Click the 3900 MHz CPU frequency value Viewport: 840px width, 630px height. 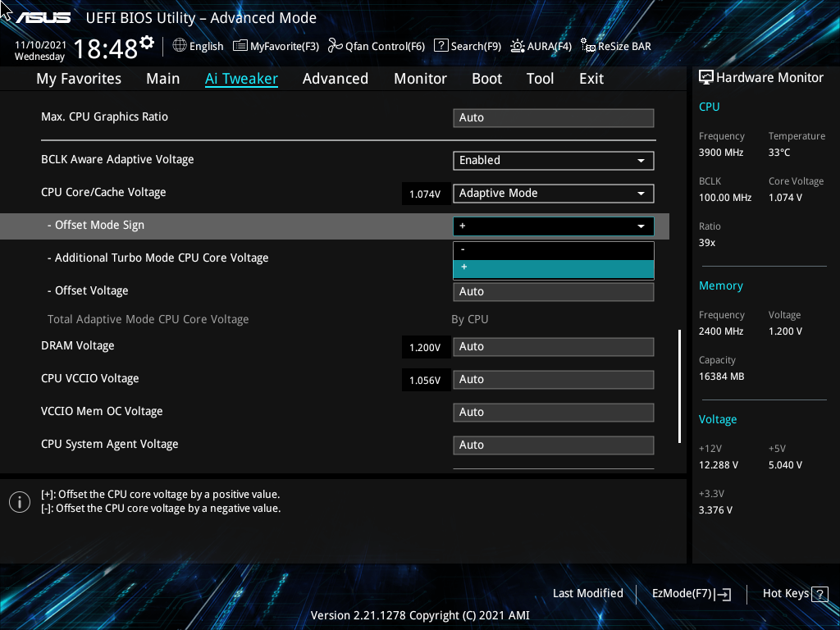coord(721,153)
